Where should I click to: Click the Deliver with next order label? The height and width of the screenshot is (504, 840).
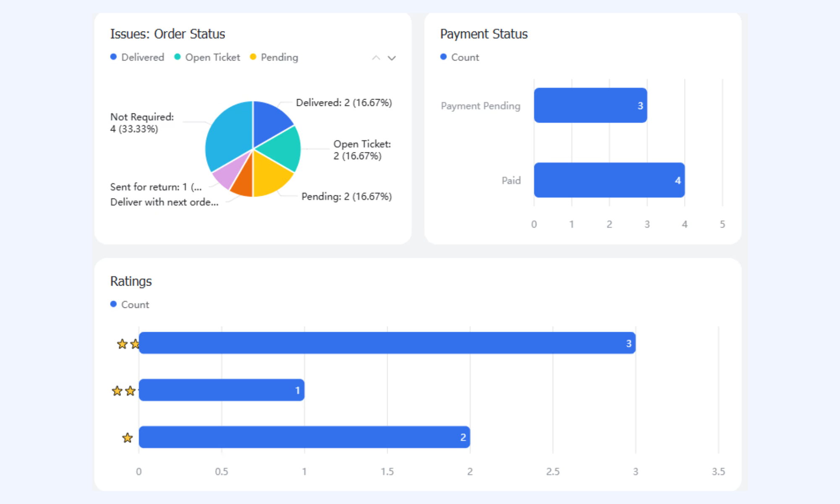[164, 202]
